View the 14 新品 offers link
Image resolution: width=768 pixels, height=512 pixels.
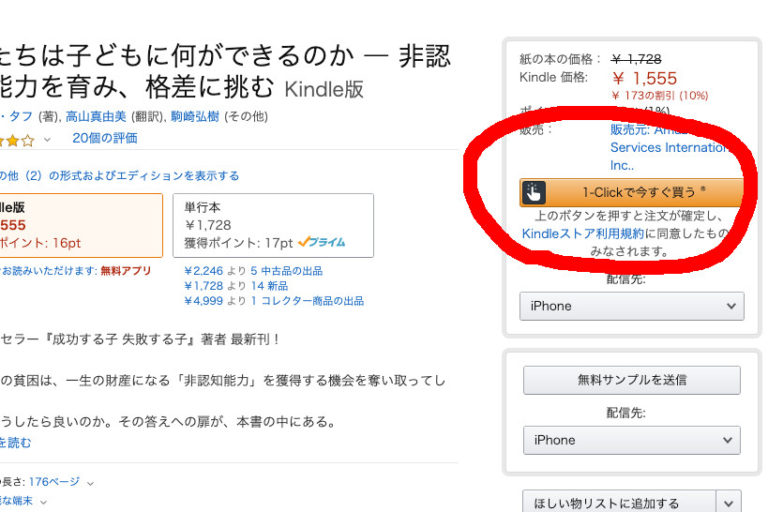(270, 286)
